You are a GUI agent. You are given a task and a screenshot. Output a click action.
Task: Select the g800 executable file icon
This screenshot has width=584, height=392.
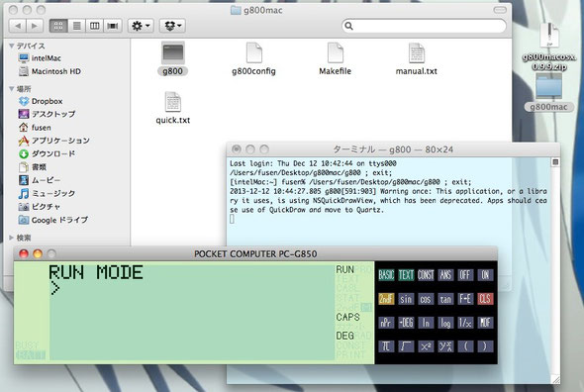click(173, 52)
